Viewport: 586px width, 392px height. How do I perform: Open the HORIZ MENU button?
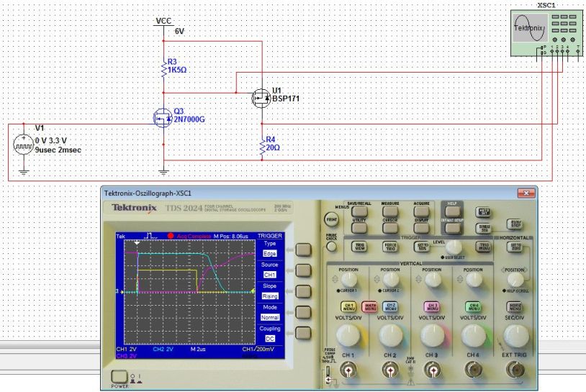coord(515,307)
